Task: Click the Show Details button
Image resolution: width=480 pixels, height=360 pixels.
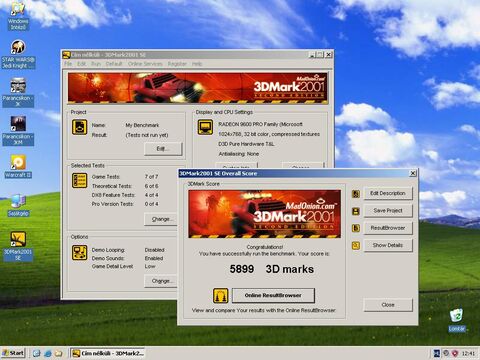Action: click(388, 245)
